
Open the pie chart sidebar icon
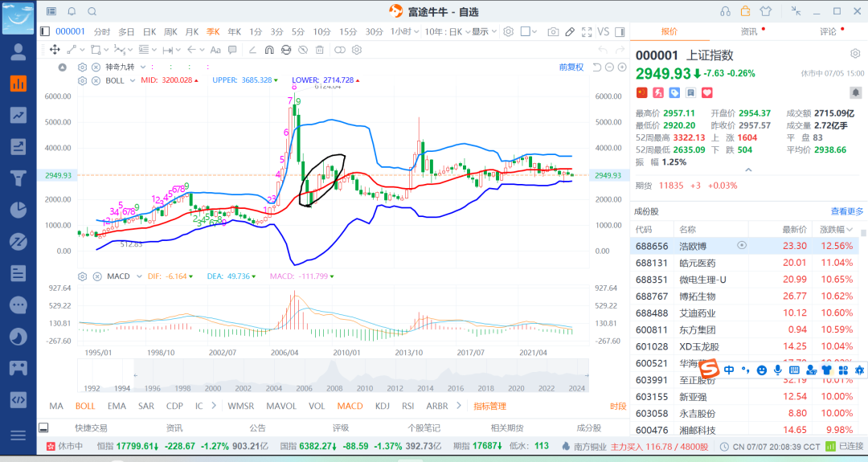tap(18, 211)
